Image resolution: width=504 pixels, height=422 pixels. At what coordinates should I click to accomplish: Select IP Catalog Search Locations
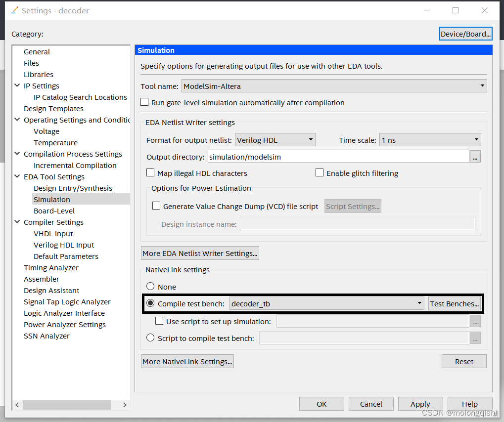80,97
